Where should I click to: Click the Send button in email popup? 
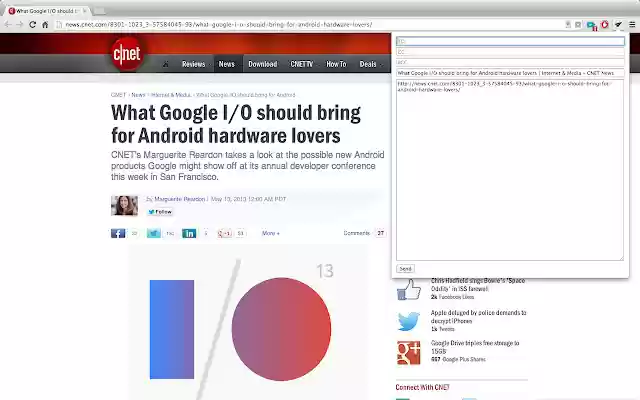pos(405,269)
